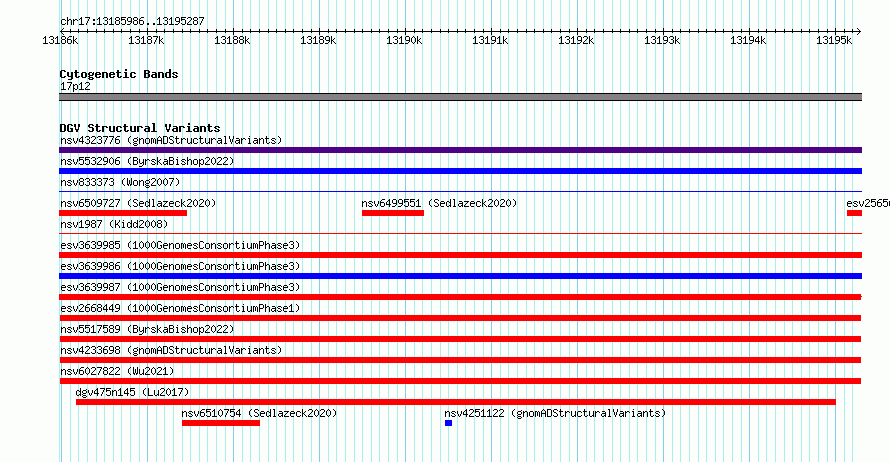Click the red bar under the cut-off esv2565 label
The height and width of the screenshot is (462, 890).
(854, 213)
